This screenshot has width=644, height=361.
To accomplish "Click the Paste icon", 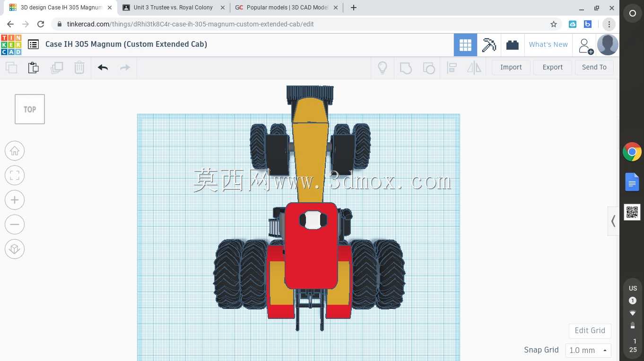I will (x=34, y=68).
